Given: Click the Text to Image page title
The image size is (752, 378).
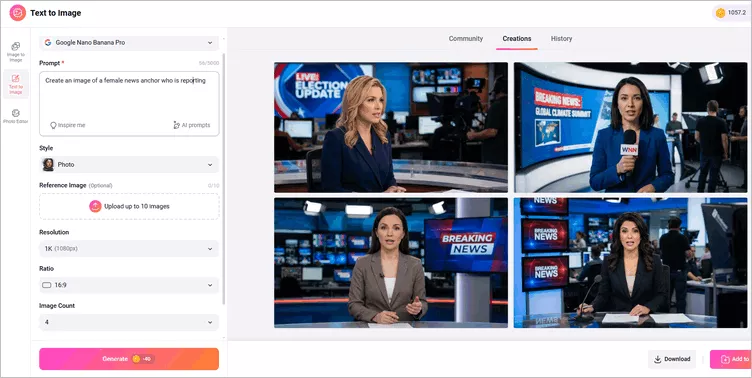Looking at the screenshot, I should point(56,13).
